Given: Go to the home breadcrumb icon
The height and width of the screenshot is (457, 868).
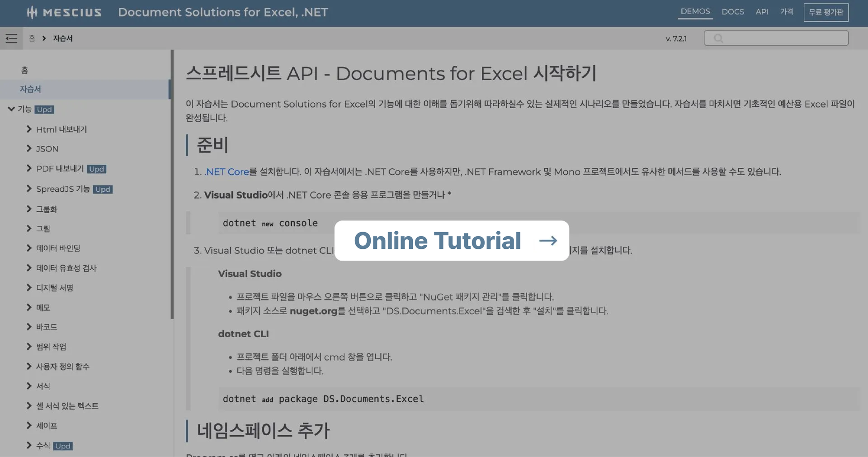Looking at the screenshot, I should pos(32,38).
